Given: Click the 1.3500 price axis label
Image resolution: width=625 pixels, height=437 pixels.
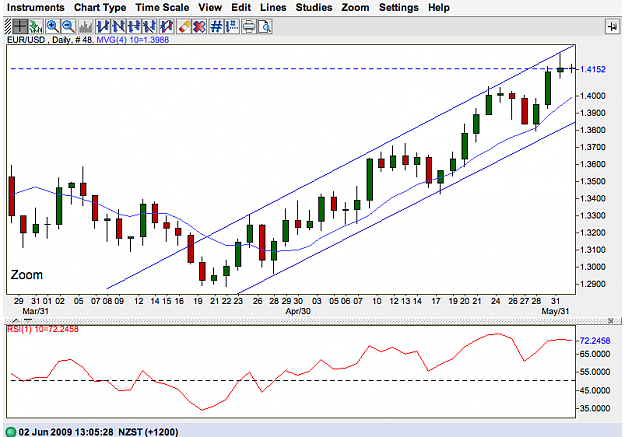Looking at the screenshot, I should tap(593, 181).
